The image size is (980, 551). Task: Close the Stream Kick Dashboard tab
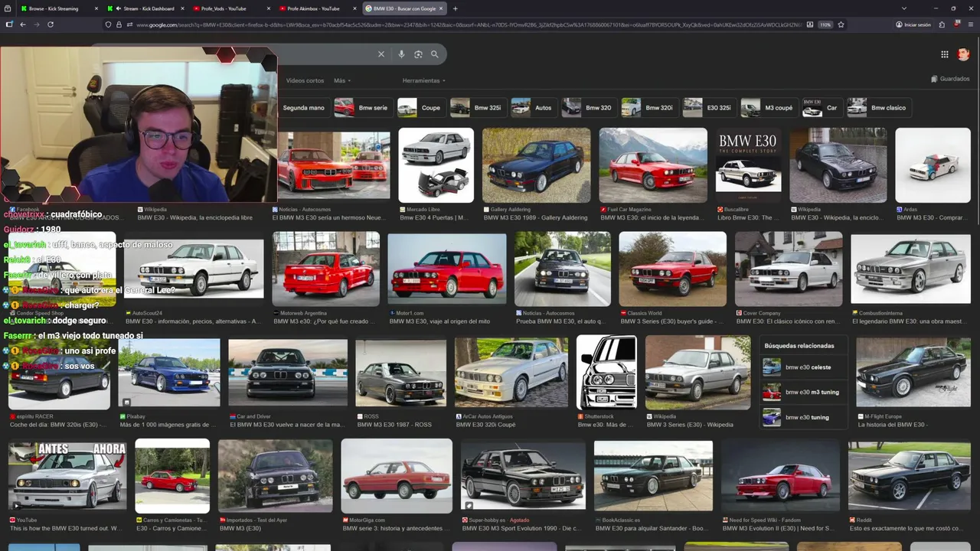tap(182, 8)
